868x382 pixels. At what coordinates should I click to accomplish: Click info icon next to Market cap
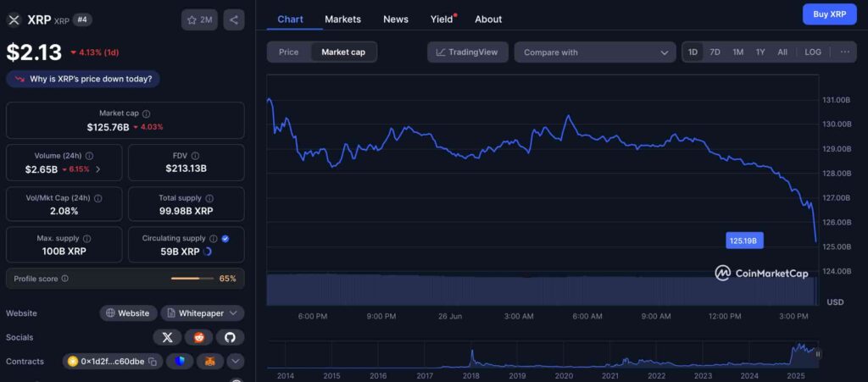click(x=146, y=113)
